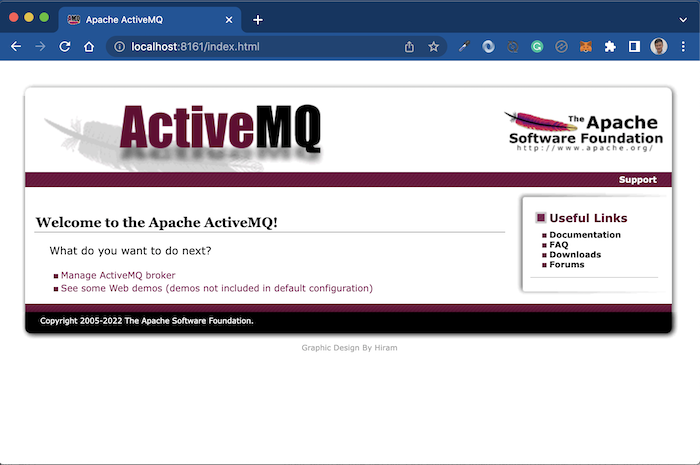The image size is (700, 465).
Task: Open the Downloads link
Action: click(x=575, y=254)
